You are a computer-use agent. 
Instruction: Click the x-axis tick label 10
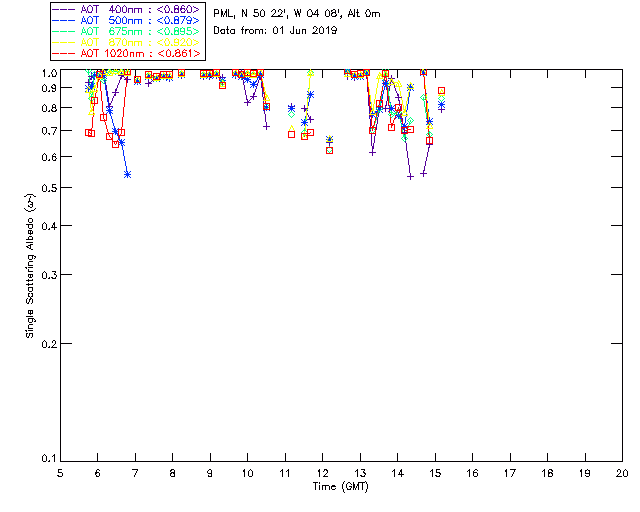pyautogui.click(x=247, y=471)
